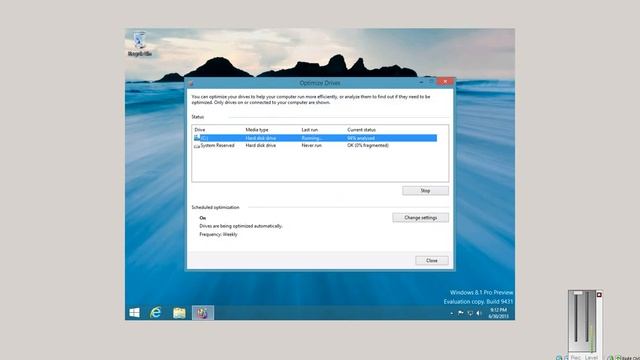This screenshot has width=640, height=360.
Task: Open the network tray icon
Action: pos(470,313)
